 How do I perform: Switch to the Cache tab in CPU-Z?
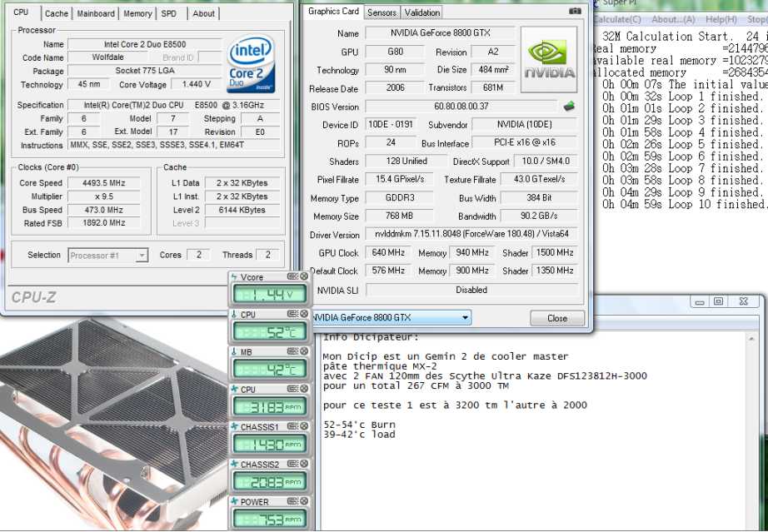point(57,13)
